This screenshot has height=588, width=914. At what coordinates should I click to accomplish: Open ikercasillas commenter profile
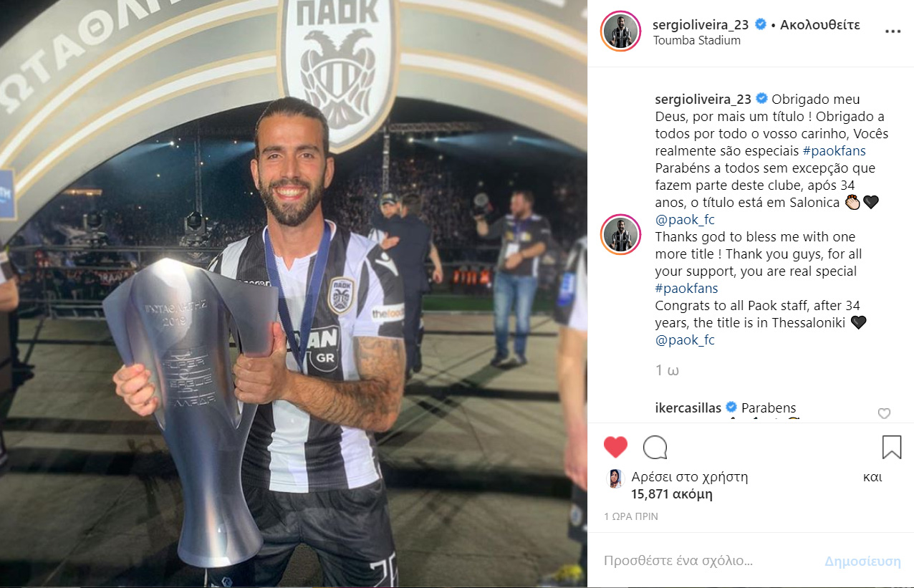click(x=688, y=408)
